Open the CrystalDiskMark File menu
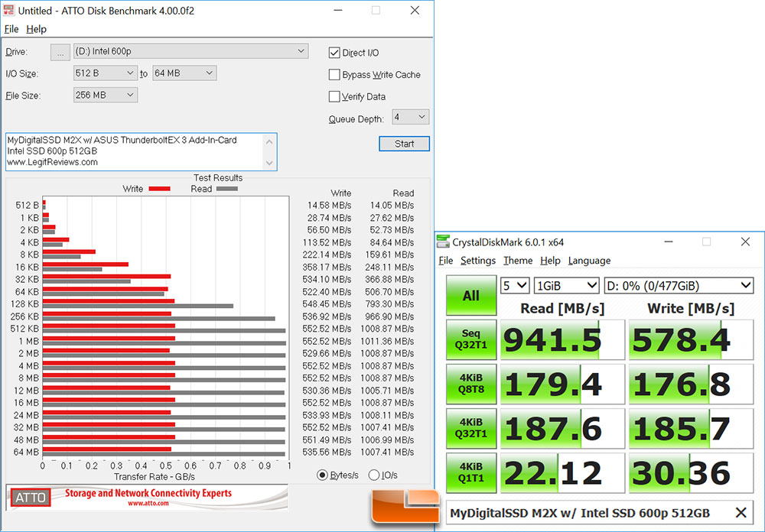The width and height of the screenshot is (765, 532). [445, 261]
